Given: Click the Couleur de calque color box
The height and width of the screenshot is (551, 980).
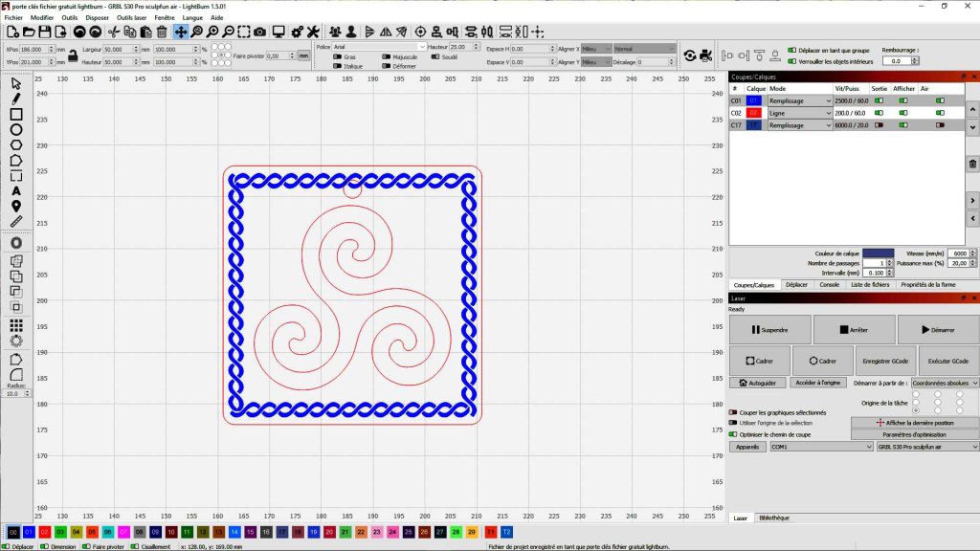Looking at the screenshot, I should (879, 253).
